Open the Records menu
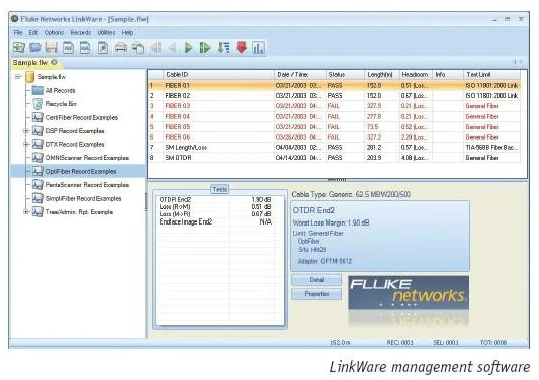539x380 pixels. [x=81, y=33]
